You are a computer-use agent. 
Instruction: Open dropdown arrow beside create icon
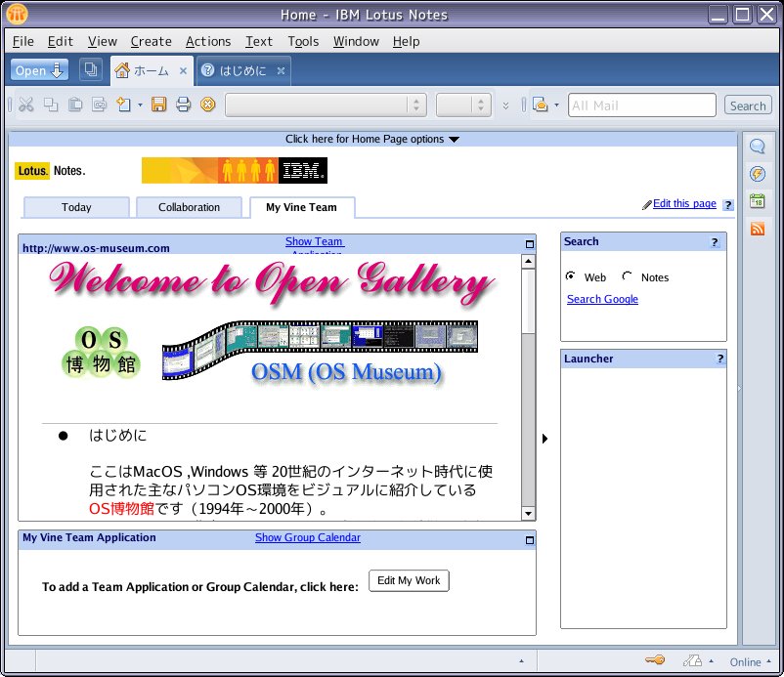(140, 105)
